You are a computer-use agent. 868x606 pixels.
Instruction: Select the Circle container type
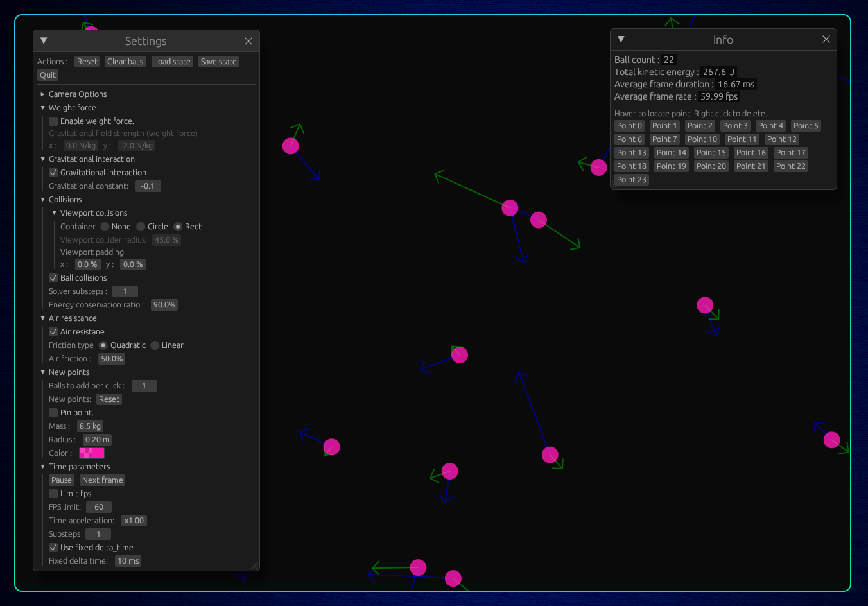tap(140, 226)
